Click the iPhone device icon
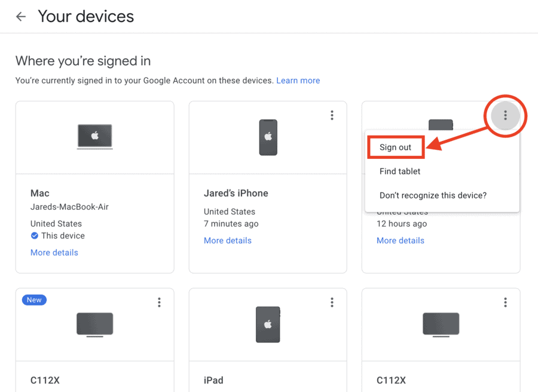The image size is (538, 392). pos(267,137)
